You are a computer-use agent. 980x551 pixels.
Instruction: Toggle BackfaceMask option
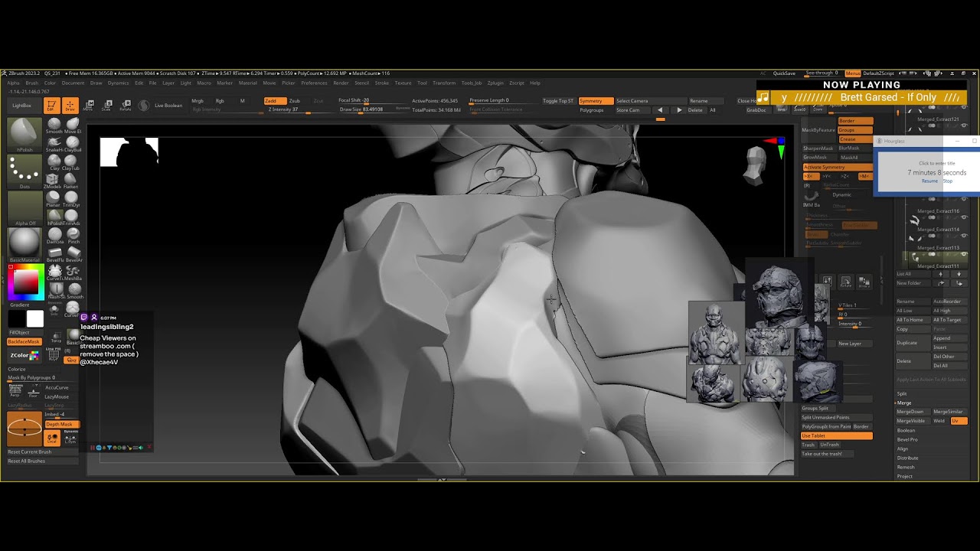tap(24, 341)
